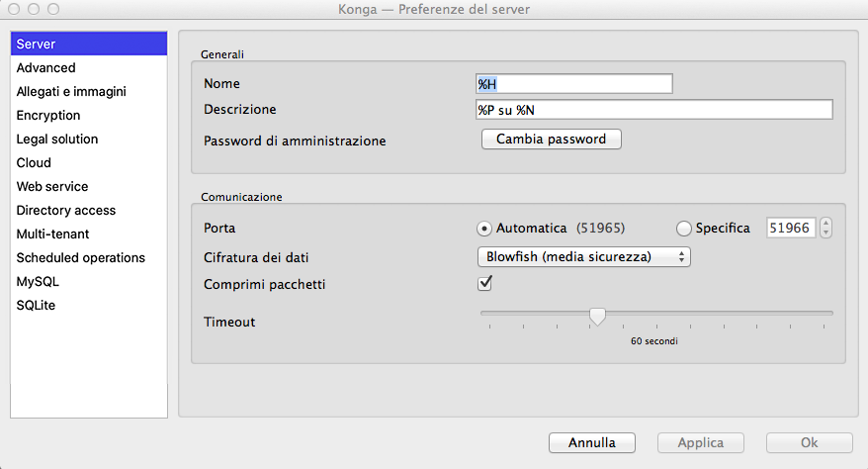Open Multi-tenant settings

click(52, 234)
